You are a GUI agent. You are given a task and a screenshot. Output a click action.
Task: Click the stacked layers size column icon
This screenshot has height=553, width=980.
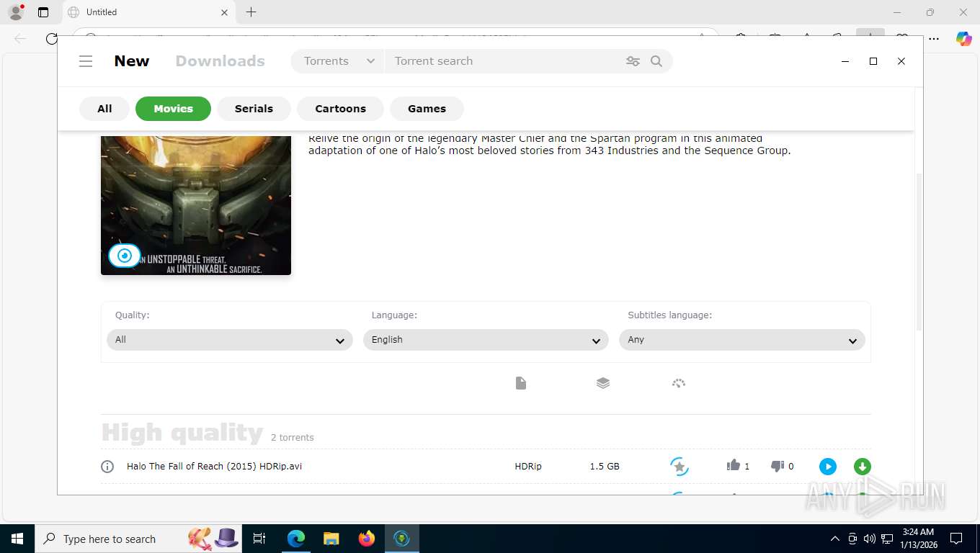point(603,383)
